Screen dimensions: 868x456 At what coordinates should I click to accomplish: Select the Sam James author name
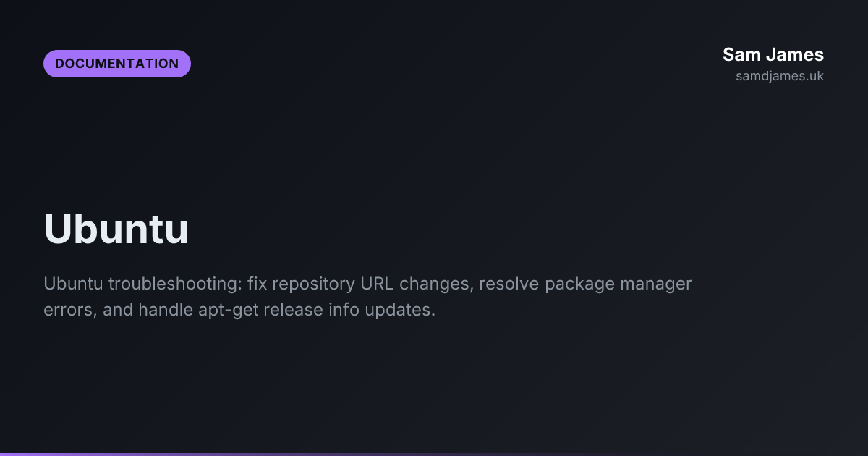click(x=773, y=54)
